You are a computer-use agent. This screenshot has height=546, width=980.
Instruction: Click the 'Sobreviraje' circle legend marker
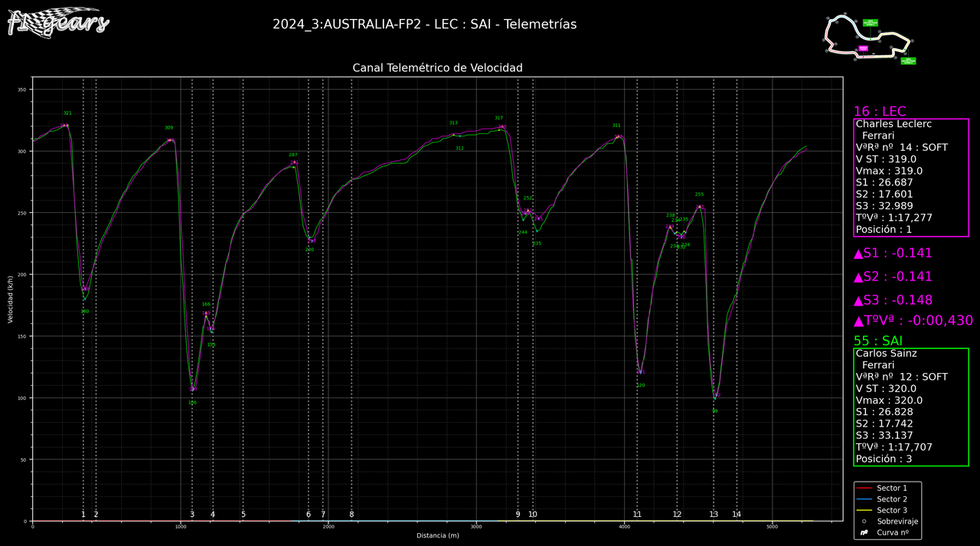coord(864,521)
